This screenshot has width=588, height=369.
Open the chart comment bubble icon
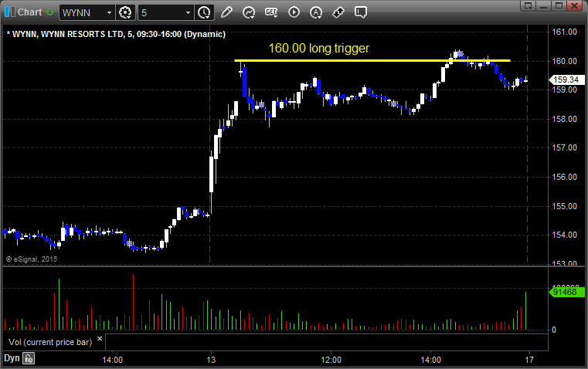[x=360, y=12]
